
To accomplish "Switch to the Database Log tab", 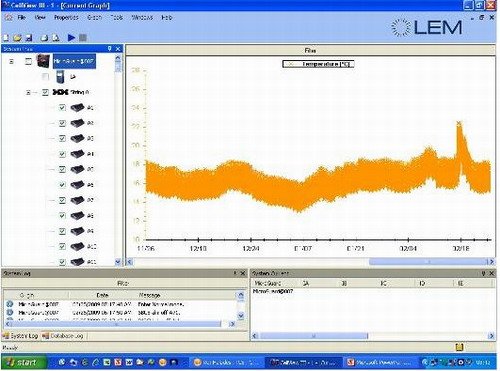I will pyautogui.click(x=63, y=336).
